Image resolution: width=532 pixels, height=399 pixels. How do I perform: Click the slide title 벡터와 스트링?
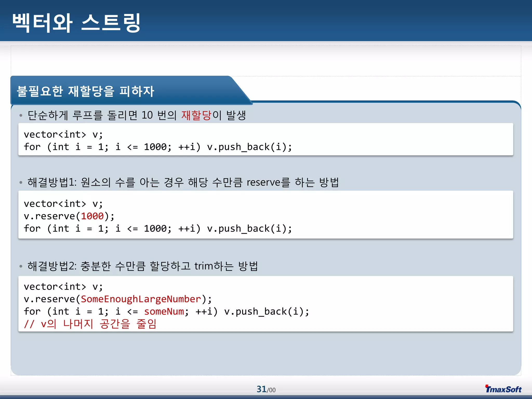click(76, 23)
